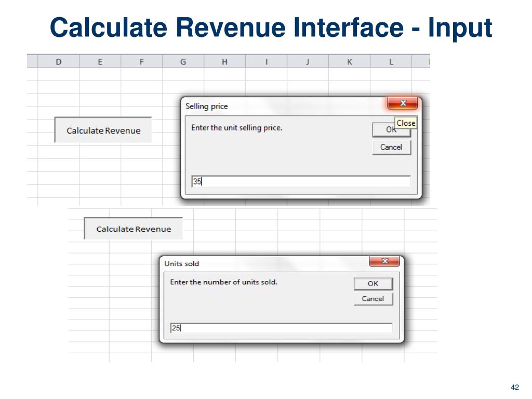Click the 'Enter the number of units sold.' prompt

pyautogui.click(x=223, y=282)
